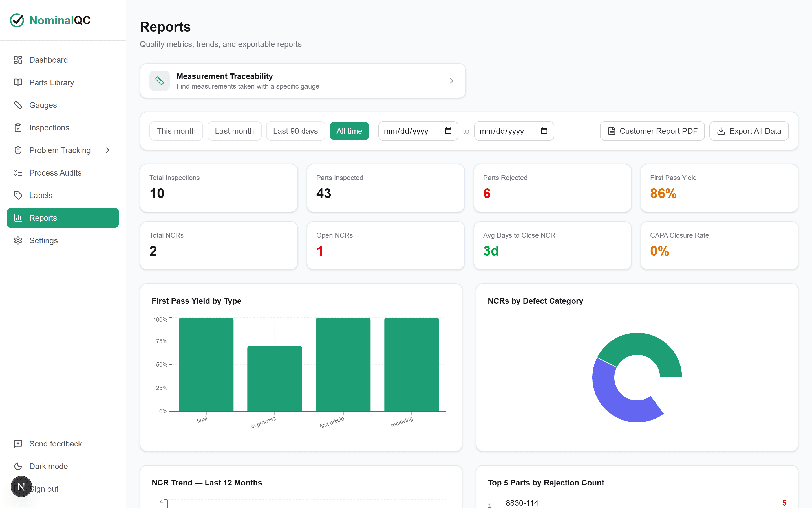This screenshot has width=812, height=508.
Task: Navigate to Gauges
Action: [63, 105]
